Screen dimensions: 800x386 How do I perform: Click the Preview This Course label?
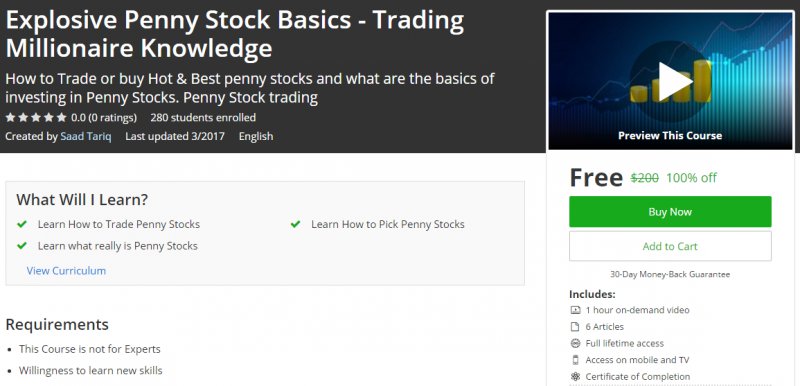[670, 136]
